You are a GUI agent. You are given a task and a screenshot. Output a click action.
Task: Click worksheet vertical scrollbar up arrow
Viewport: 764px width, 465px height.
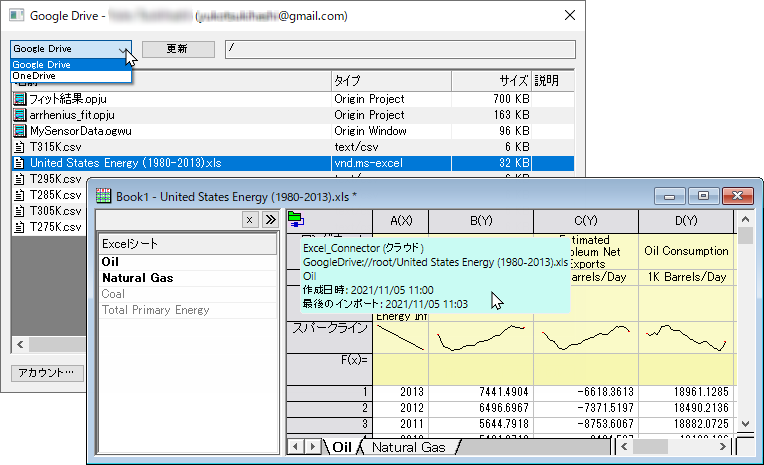pos(745,220)
